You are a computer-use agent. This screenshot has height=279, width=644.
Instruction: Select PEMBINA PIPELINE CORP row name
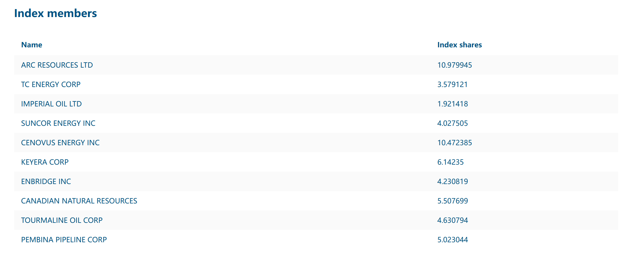[x=64, y=240]
